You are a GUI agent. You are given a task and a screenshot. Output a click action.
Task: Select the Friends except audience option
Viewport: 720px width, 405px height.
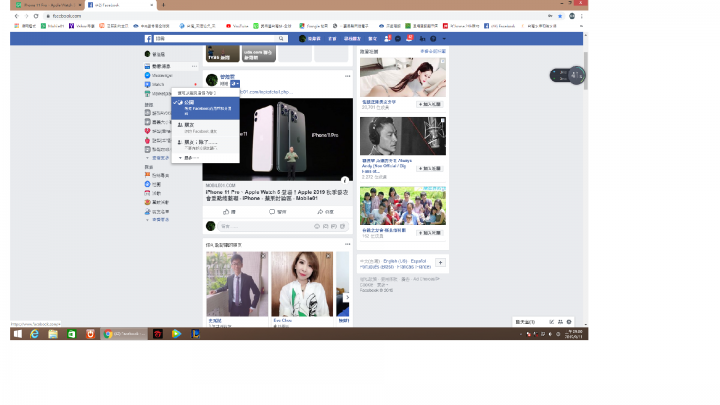(x=205, y=145)
